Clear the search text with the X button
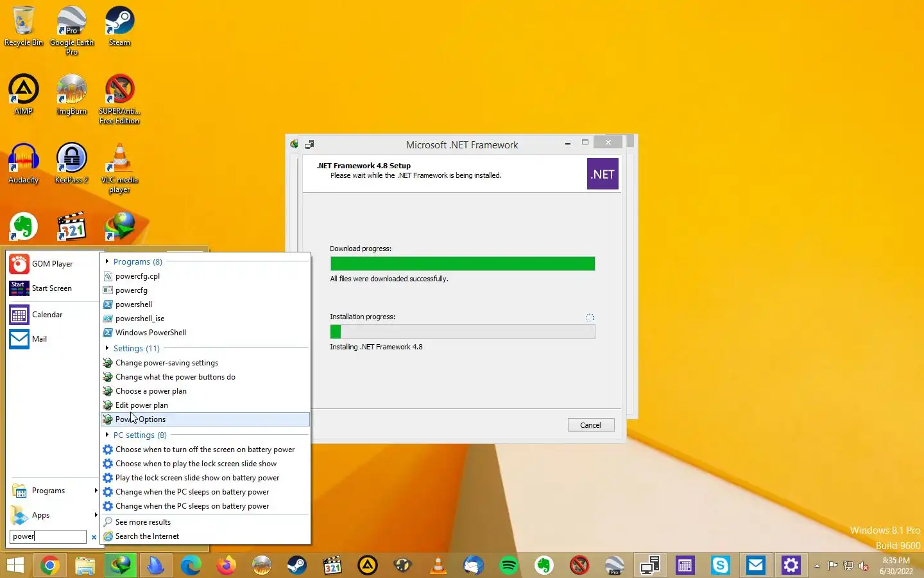 pos(94,537)
